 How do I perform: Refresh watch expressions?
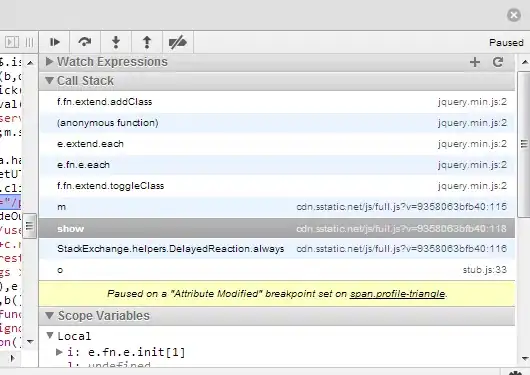coord(498,62)
